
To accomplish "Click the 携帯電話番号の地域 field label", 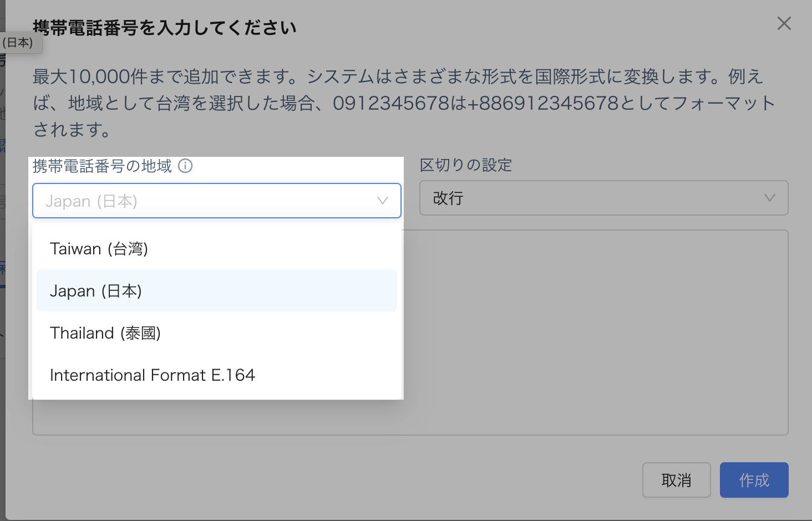I will pos(103,166).
